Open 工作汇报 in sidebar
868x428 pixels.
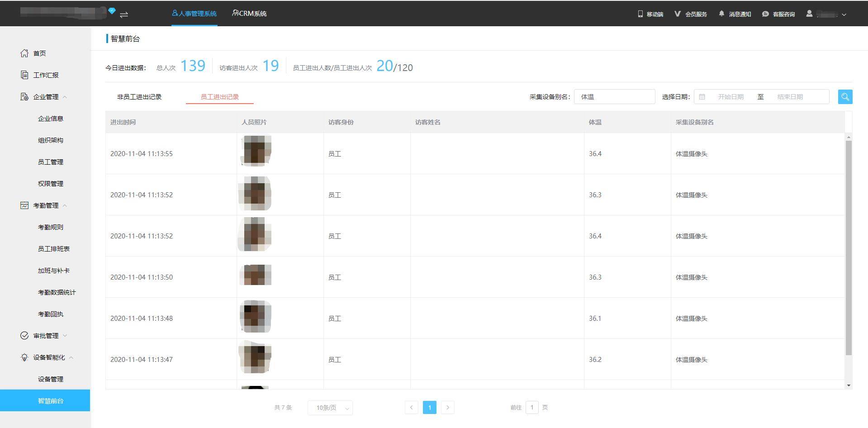45,75
